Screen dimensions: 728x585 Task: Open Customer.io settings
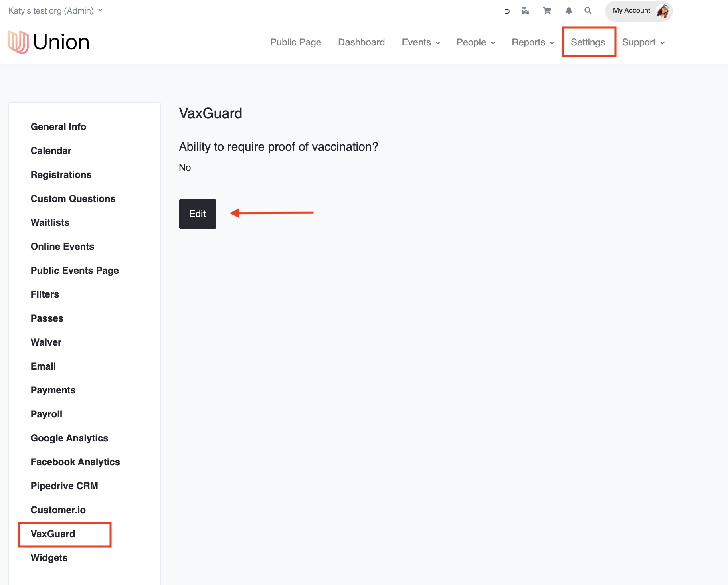pyautogui.click(x=58, y=510)
